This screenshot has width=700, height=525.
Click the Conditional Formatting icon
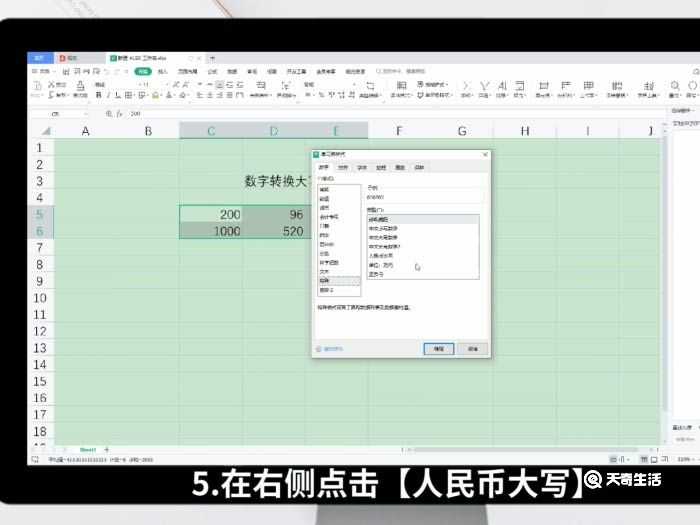pos(401,85)
